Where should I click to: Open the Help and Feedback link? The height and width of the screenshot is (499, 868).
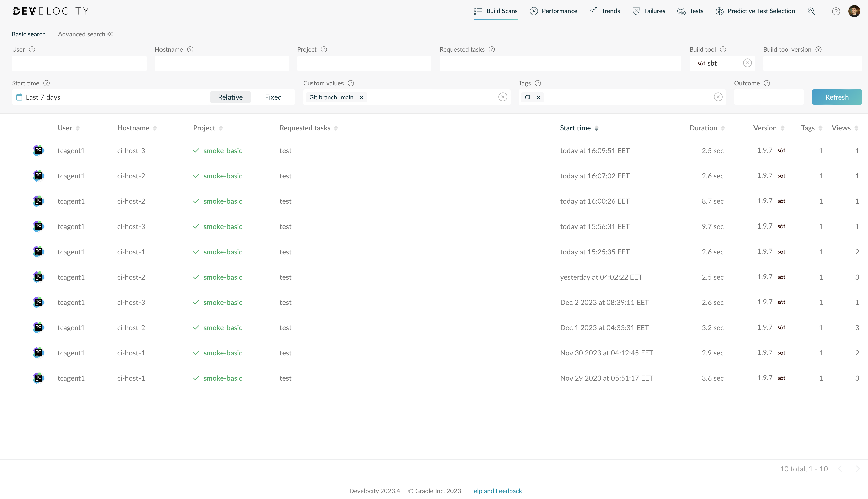(495, 491)
